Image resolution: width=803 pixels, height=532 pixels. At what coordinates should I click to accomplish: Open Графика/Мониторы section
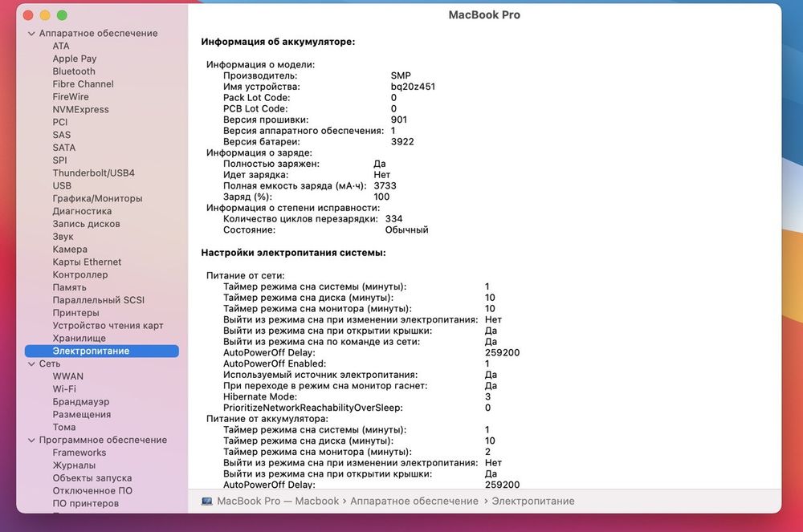(x=97, y=198)
